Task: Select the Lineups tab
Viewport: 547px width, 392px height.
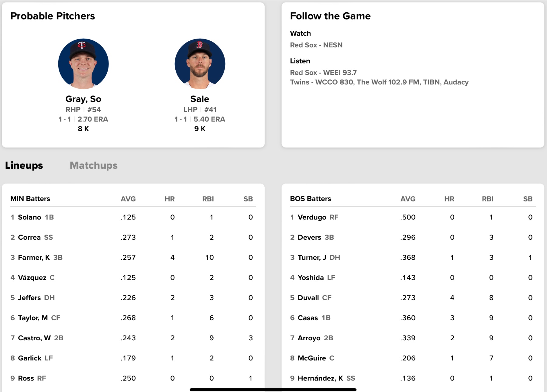Action: click(24, 165)
